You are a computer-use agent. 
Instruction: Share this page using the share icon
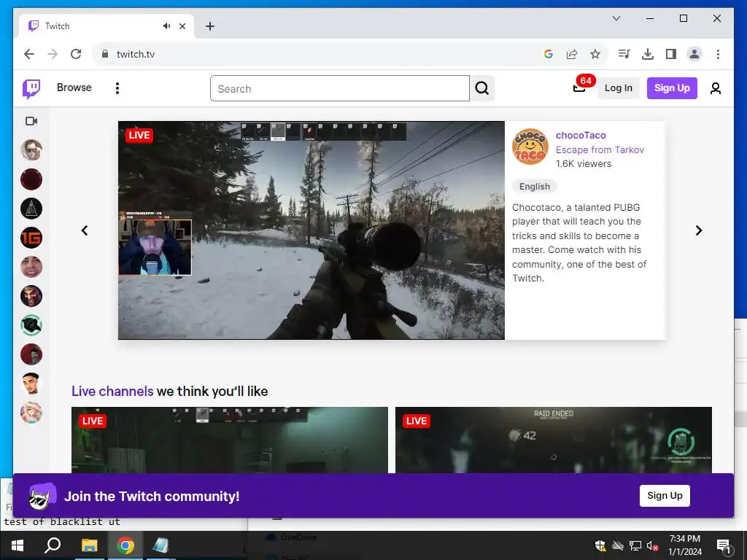point(572,54)
